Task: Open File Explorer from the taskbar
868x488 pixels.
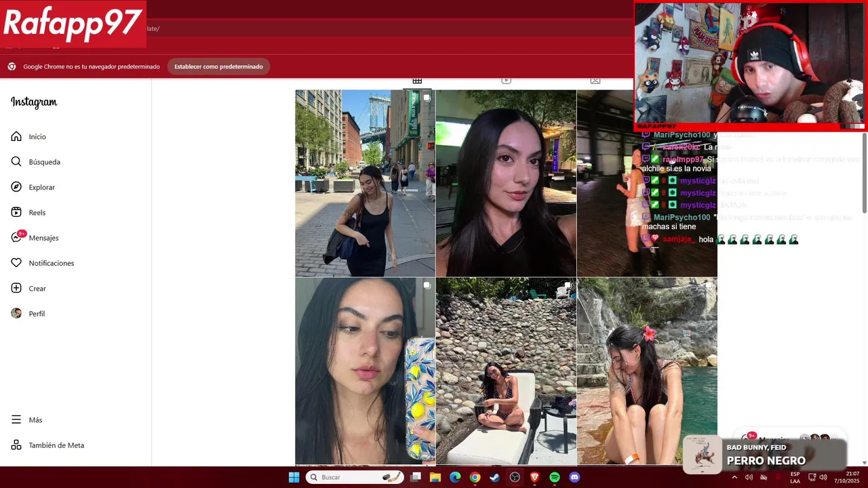Action: 435,477
